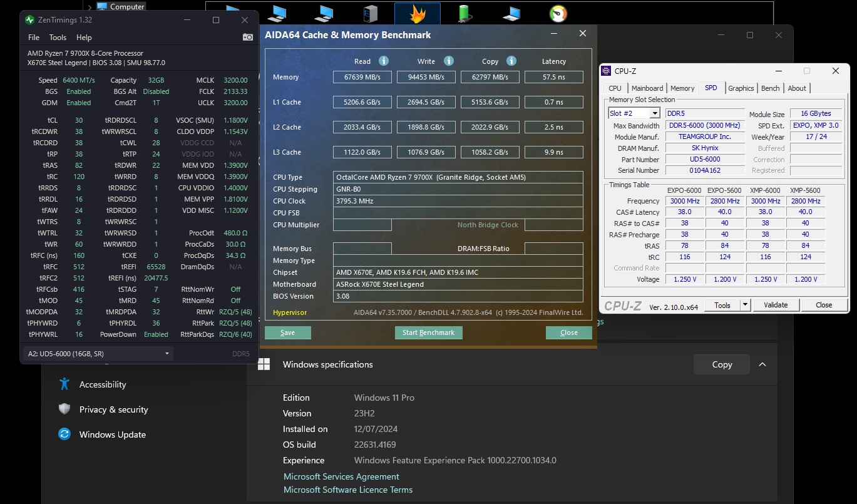Click the Tools button in CPU-Z
This screenshot has width=857, height=504.
(x=722, y=305)
